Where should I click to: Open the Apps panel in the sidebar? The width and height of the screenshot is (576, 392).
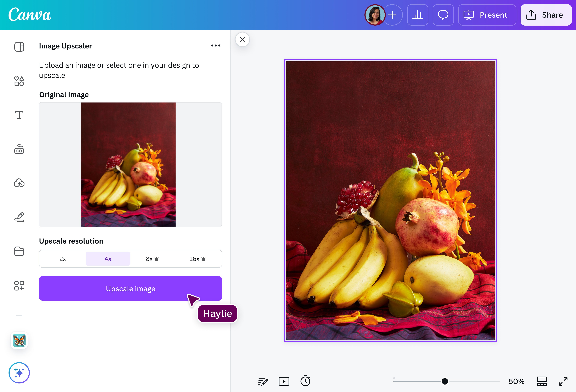pyautogui.click(x=19, y=286)
